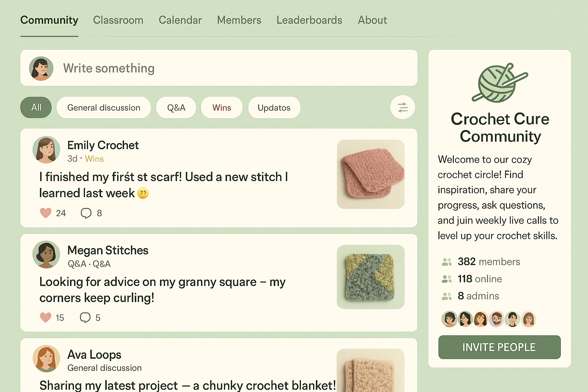Open the feed filter settings icon
The image size is (588, 392).
pos(403,107)
